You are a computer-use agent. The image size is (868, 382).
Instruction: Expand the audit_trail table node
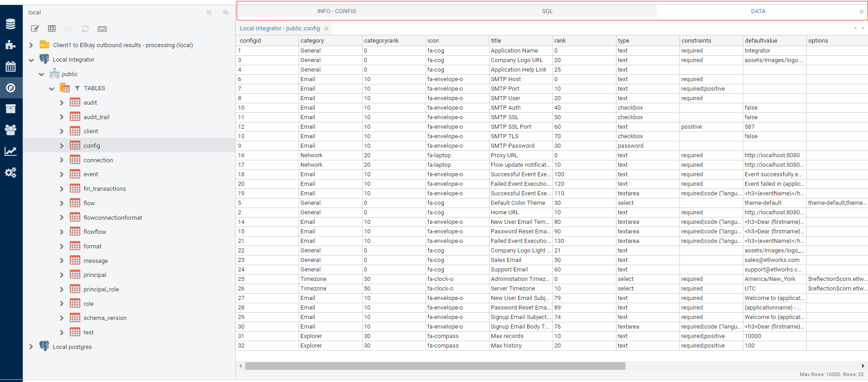62,117
